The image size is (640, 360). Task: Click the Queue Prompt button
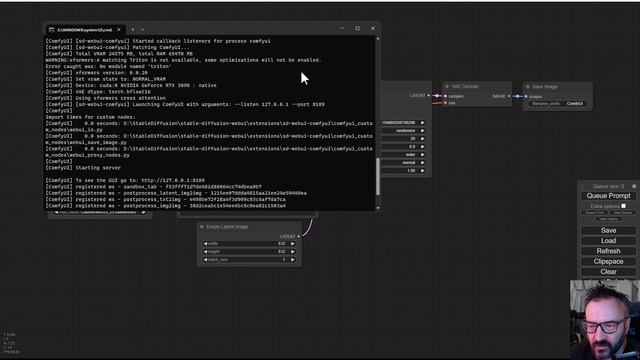[x=608, y=196]
